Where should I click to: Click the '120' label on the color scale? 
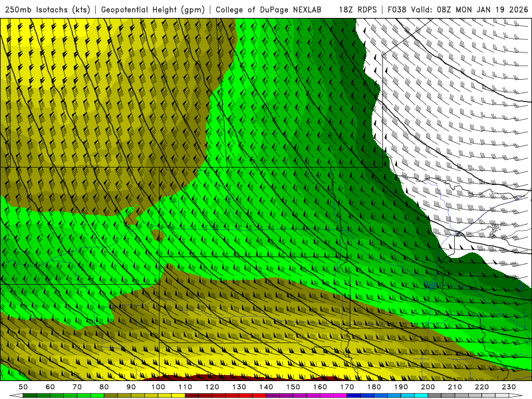[x=212, y=387]
